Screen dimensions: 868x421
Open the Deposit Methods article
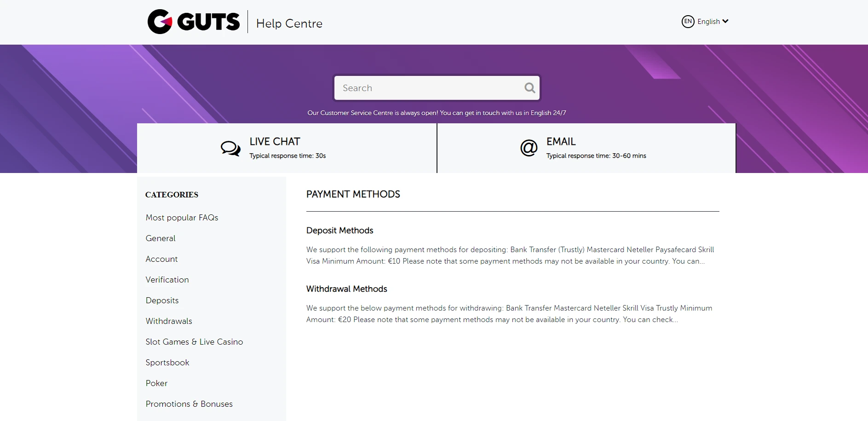pos(340,231)
